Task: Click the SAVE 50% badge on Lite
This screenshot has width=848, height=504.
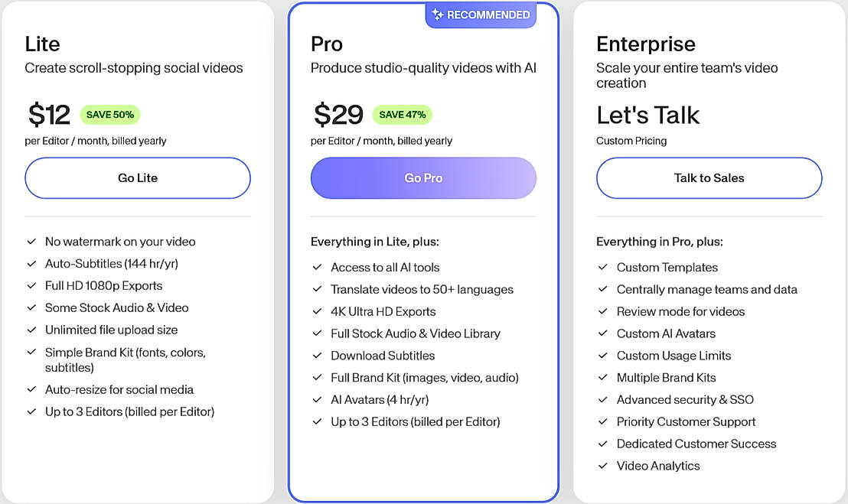Action: pyautogui.click(x=110, y=115)
